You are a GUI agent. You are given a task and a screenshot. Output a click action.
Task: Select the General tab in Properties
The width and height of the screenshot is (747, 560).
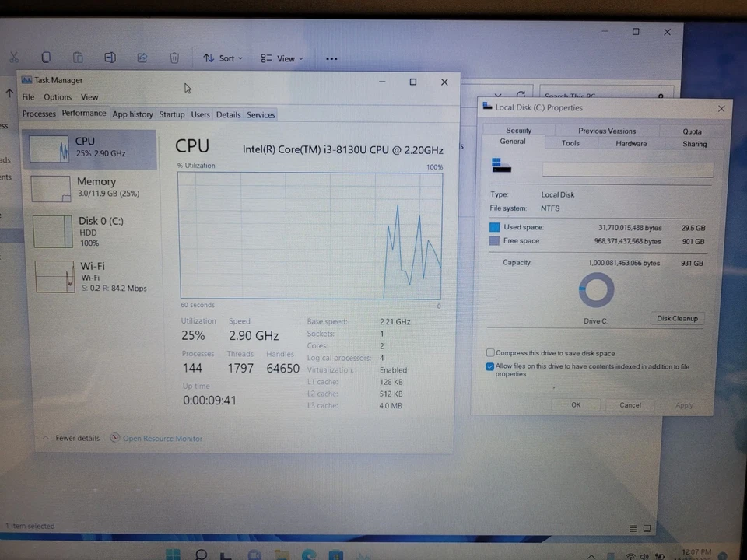[x=513, y=142]
